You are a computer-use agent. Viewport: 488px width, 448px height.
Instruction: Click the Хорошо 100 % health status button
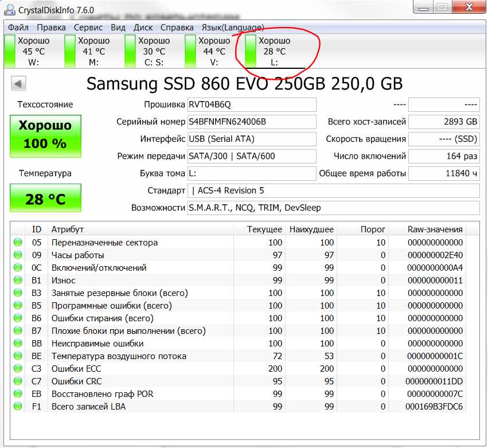(x=45, y=136)
